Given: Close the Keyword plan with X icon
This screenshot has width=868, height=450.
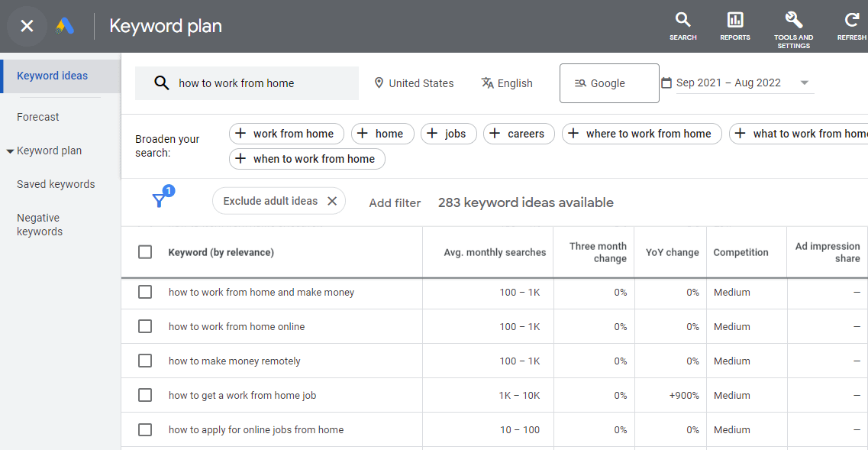Looking at the screenshot, I should pos(27,26).
